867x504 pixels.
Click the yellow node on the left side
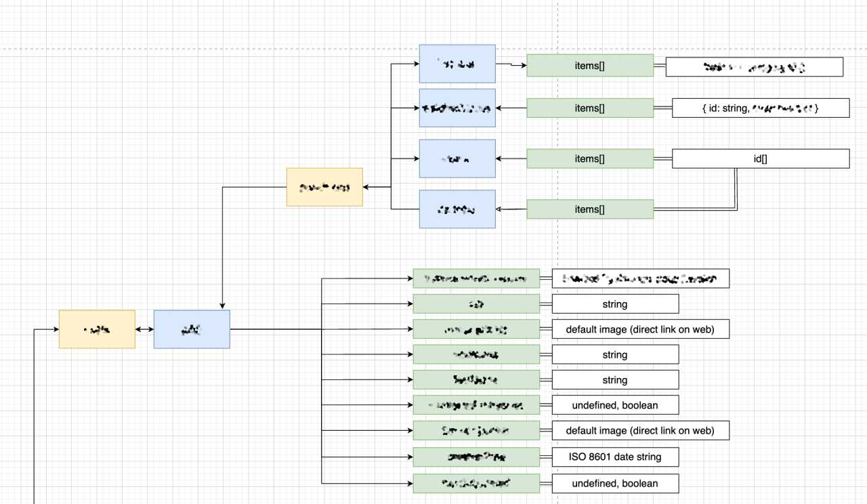coord(97,329)
